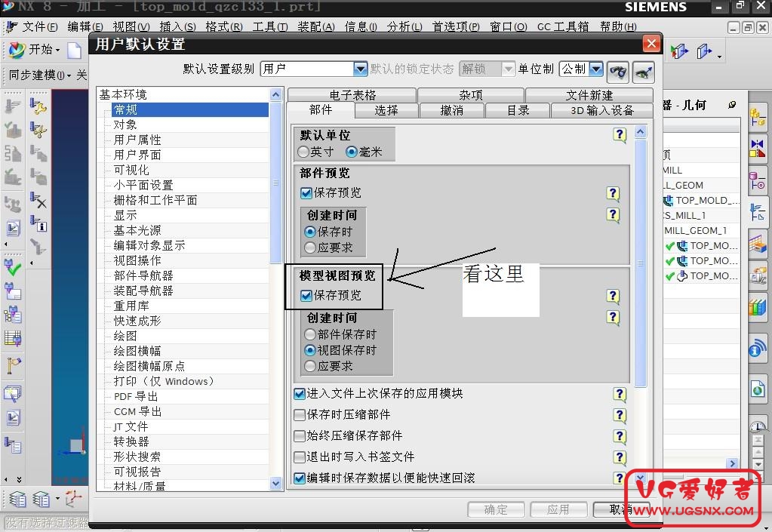Open the 文件(F) menu

[39, 26]
